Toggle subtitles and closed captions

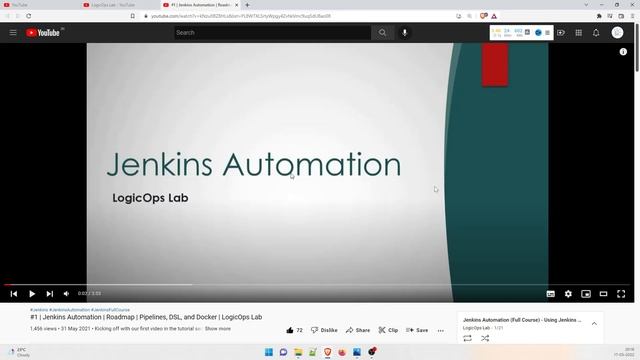(551, 294)
